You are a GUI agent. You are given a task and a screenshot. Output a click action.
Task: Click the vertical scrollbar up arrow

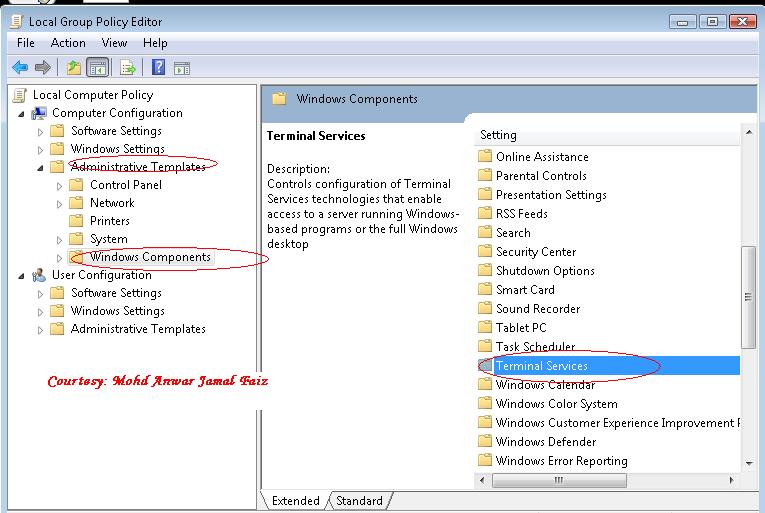pos(748,132)
